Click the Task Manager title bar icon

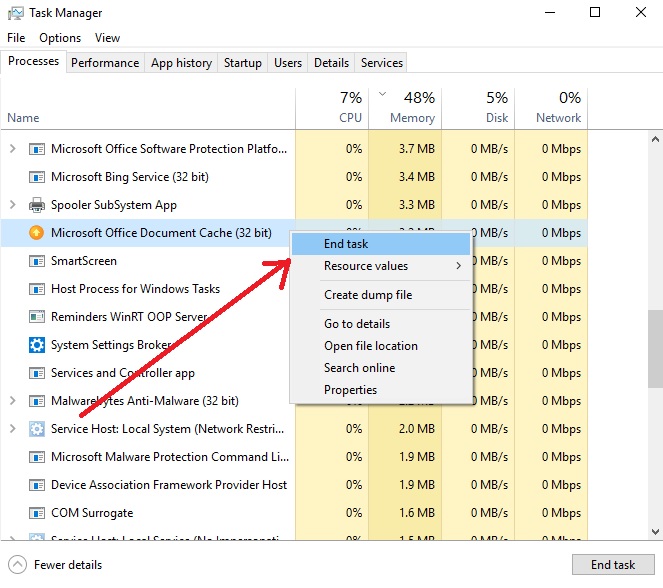[16, 13]
